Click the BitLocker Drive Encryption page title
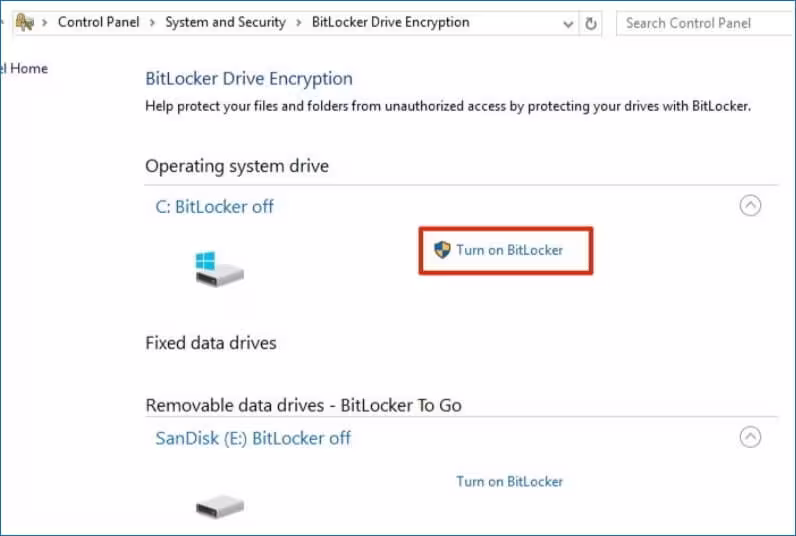The image size is (796, 536). click(x=249, y=78)
